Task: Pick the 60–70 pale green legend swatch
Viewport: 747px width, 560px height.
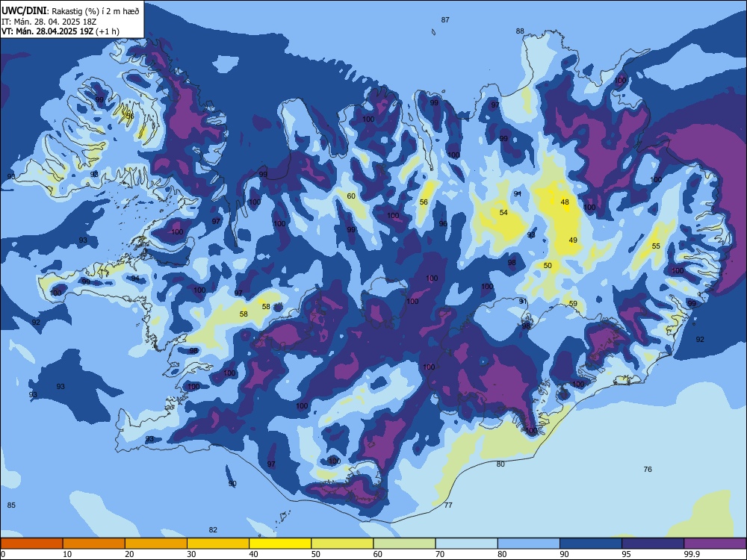Action: tap(404, 544)
